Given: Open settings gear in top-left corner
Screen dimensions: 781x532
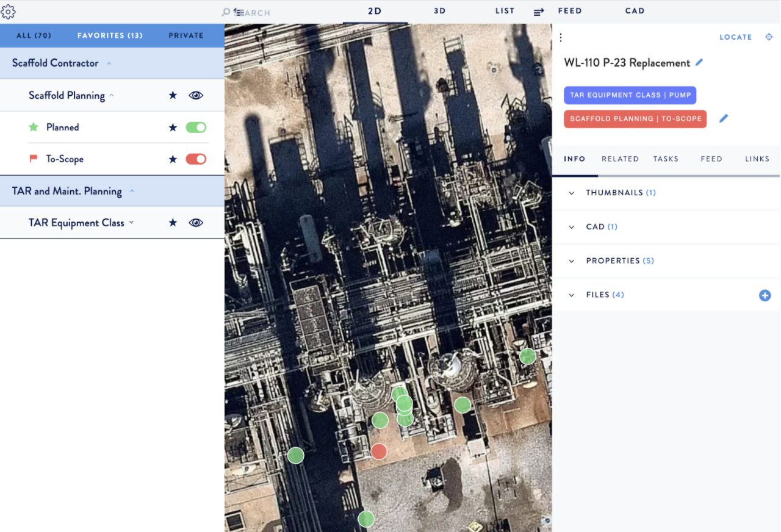Looking at the screenshot, I should pyautogui.click(x=9, y=11).
